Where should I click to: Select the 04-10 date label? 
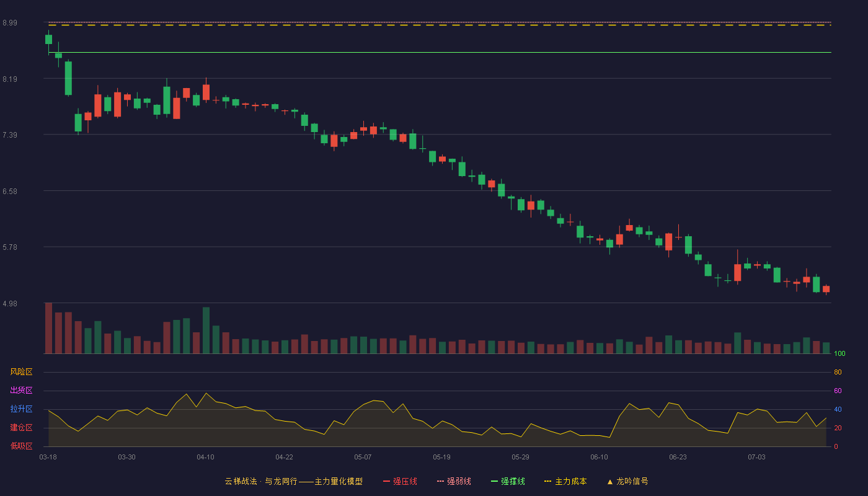[205, 457]
